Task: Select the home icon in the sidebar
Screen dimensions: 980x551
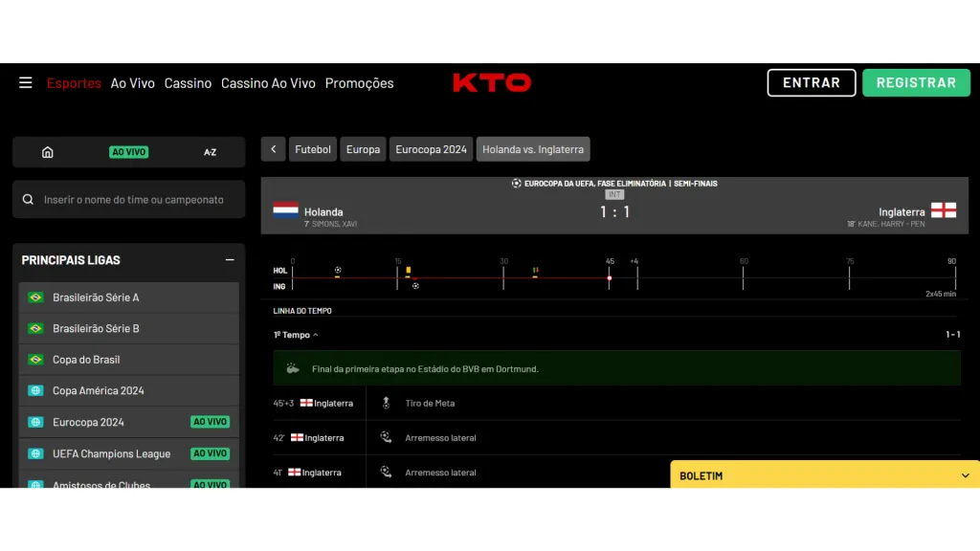Action: coord(47,151)
